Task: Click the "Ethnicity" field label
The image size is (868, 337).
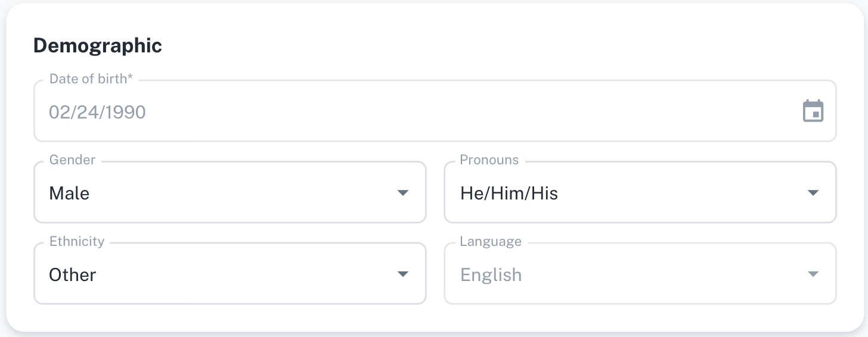Action: pos(77,241)
